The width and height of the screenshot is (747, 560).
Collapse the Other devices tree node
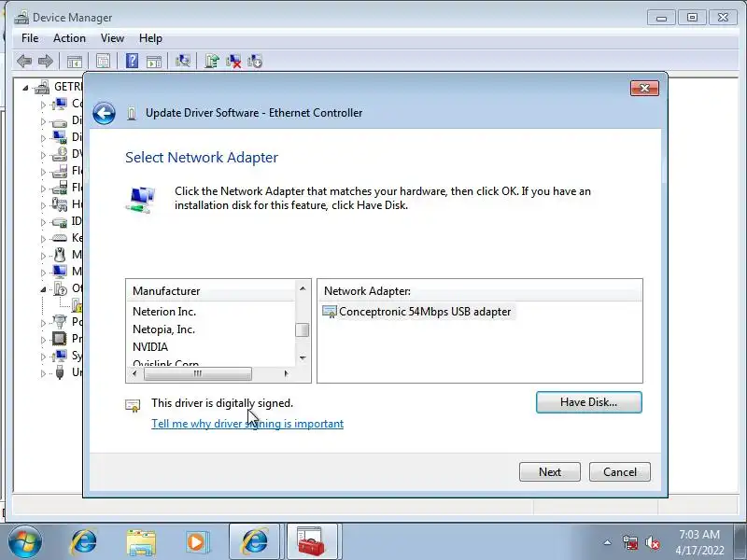(43, 289)
